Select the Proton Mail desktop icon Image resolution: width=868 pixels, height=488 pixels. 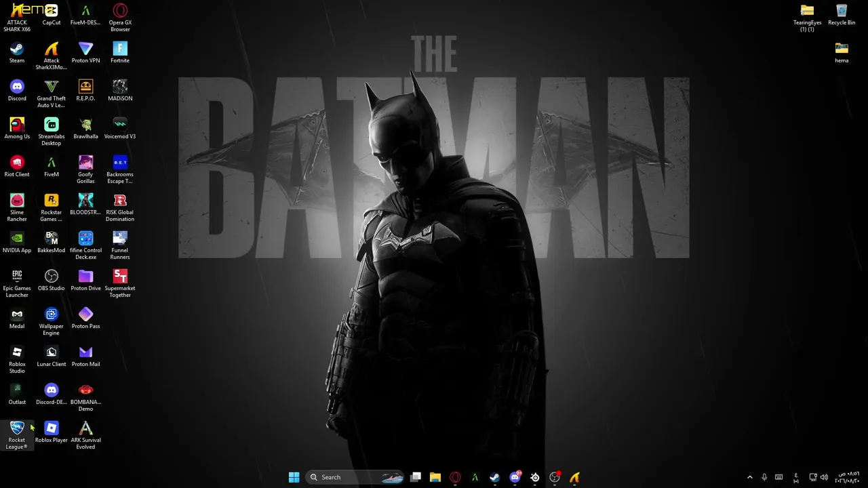coord(85,357)
